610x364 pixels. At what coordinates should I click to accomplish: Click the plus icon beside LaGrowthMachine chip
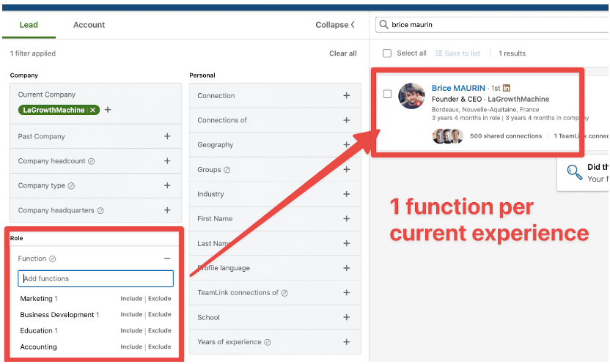(108, 110)
